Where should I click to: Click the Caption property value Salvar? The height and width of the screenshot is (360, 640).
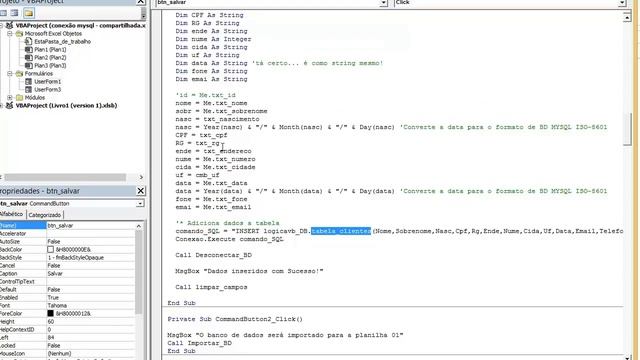(91, 273)
